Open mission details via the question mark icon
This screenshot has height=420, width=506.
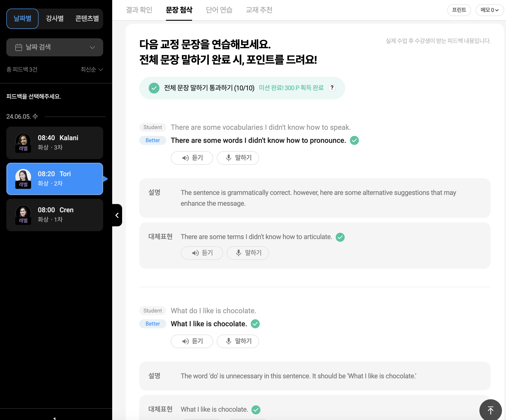332,88
